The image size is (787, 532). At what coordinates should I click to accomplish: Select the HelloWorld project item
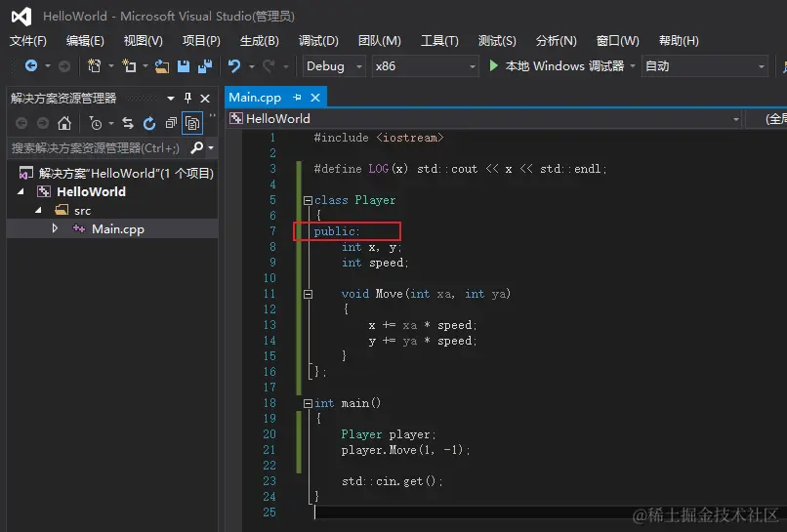(91, 191)
